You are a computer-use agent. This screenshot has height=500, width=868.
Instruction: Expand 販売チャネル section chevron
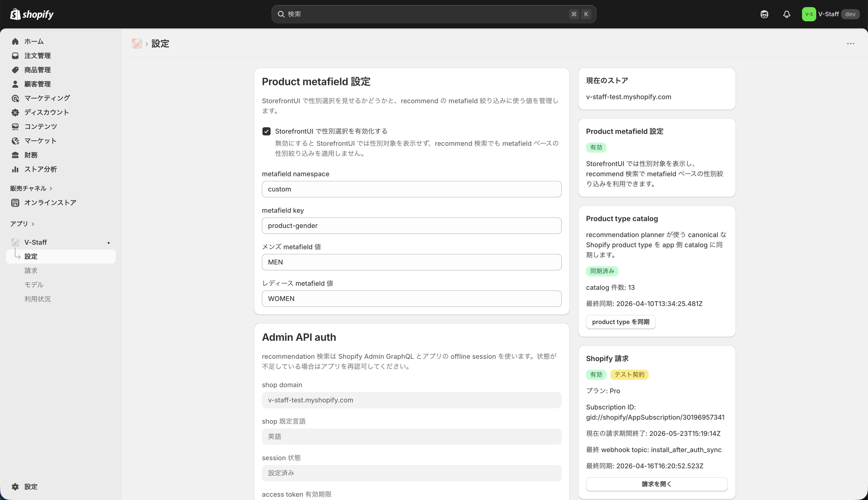click(51, 189)
